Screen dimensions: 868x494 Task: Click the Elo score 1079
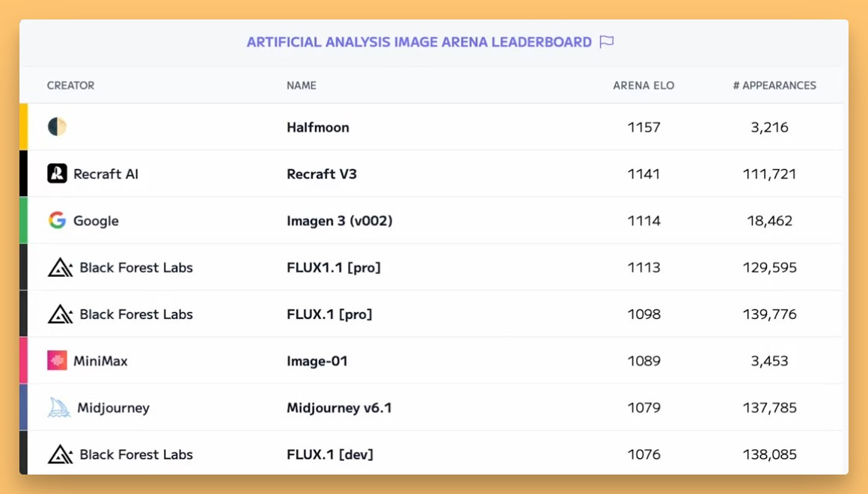point(644,408)
